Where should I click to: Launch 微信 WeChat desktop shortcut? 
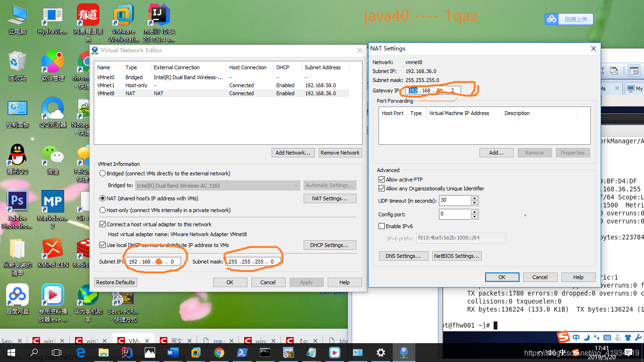52,159
